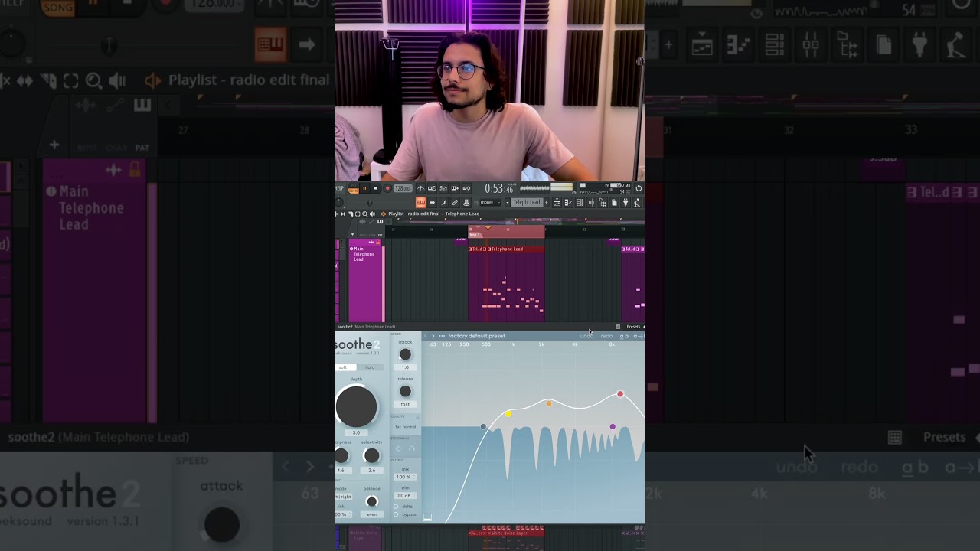Select the brush icon in main toolbar

click(x=443, y=203)
